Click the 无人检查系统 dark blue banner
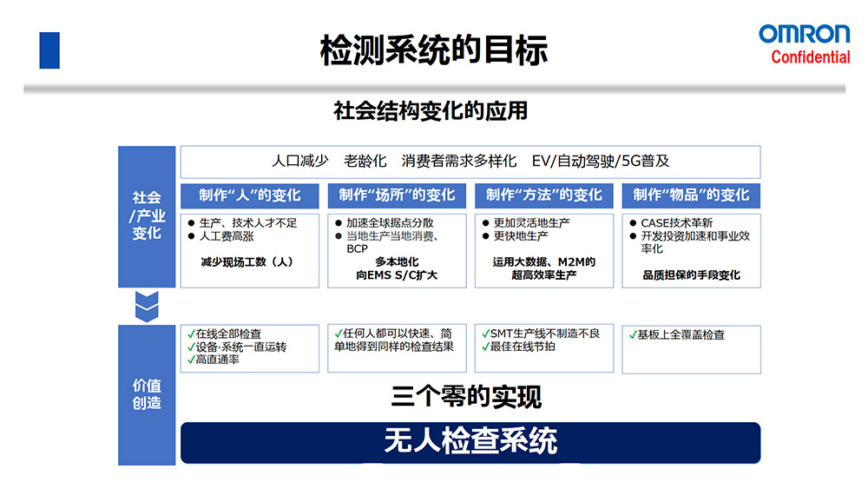Image resolution: width=868 pixels, height=489 pixels. [470, 442]
